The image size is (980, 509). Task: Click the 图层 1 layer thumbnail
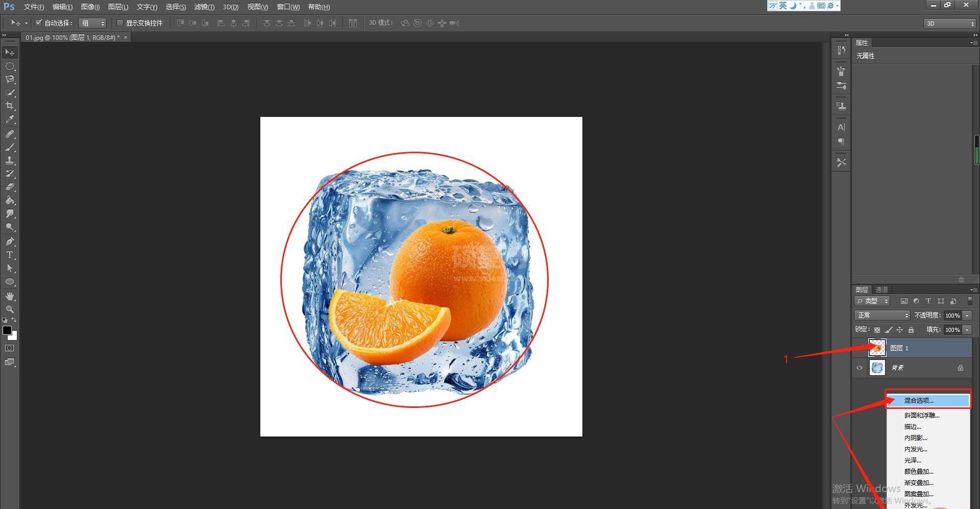pyautogui.click(x=877, y=348)
